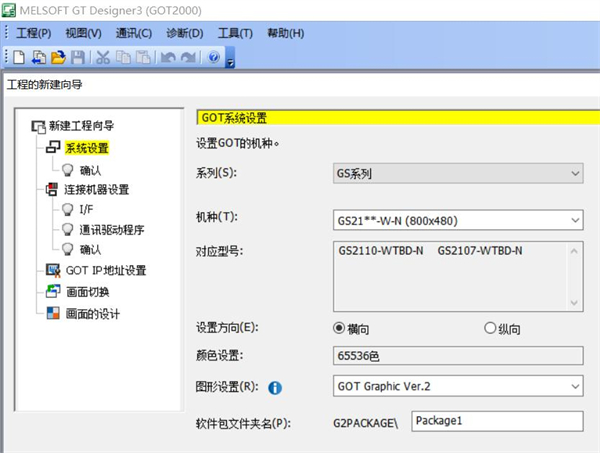Open the 工程(P) menu
600x453 pixels.
tap(34, 33)
